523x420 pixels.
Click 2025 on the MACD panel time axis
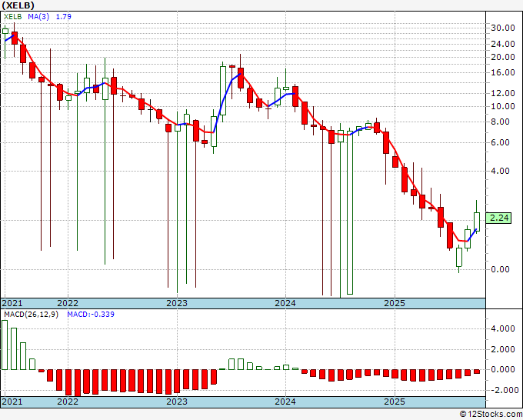395,402
